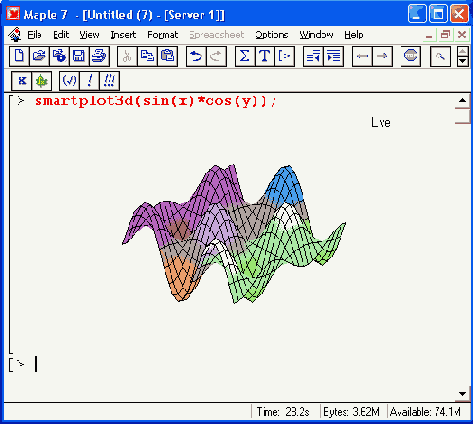
Task: Click the Live label above the plot
Action: [x=381, y=123]
